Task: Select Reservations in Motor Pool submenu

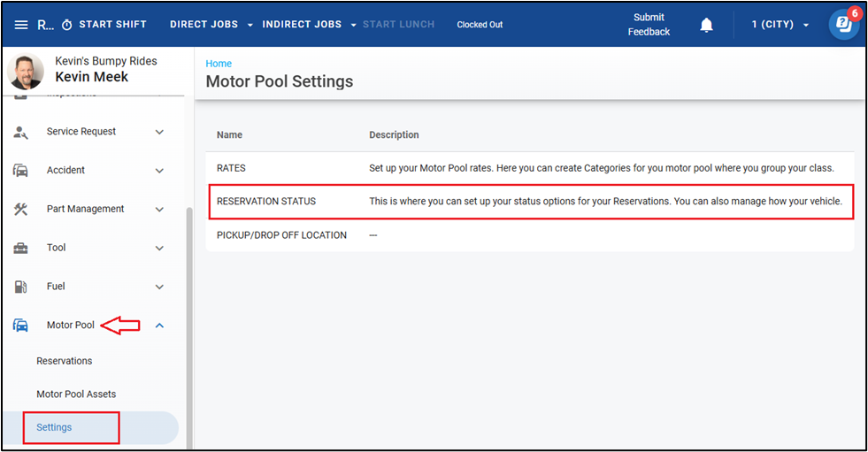Action: (x=64, y=361)
